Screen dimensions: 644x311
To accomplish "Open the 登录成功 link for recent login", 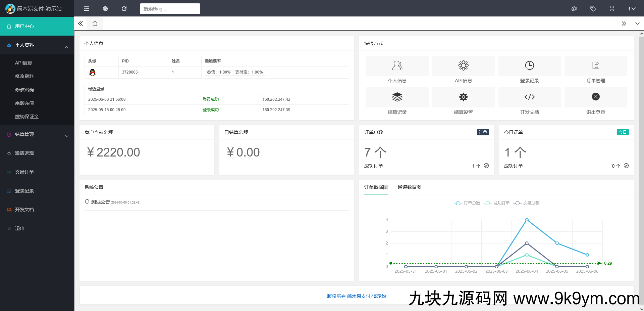I will pos(210,99).
